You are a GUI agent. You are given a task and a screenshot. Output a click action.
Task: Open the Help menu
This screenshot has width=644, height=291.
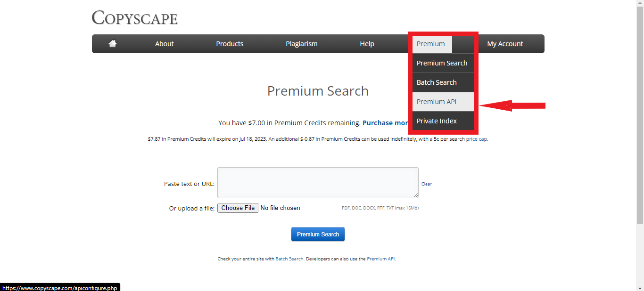click(367, 44)
